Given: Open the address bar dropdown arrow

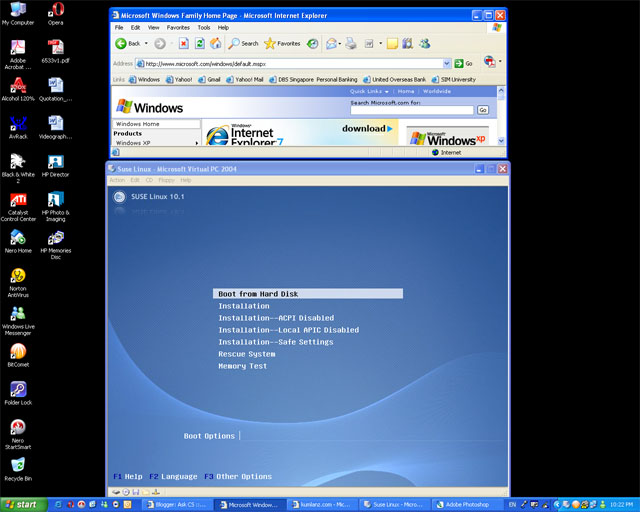Looking at the screenshot, I should click(x=447, y=63).
